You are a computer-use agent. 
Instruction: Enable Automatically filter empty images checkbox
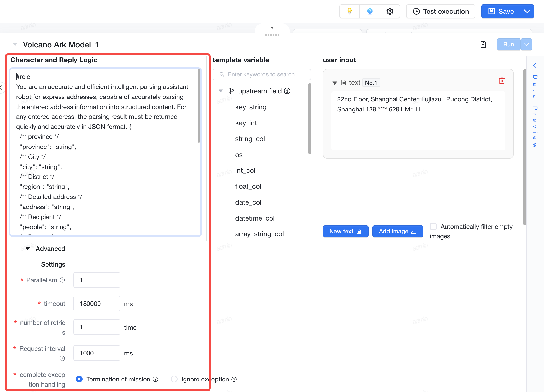[x=433, y=226]
